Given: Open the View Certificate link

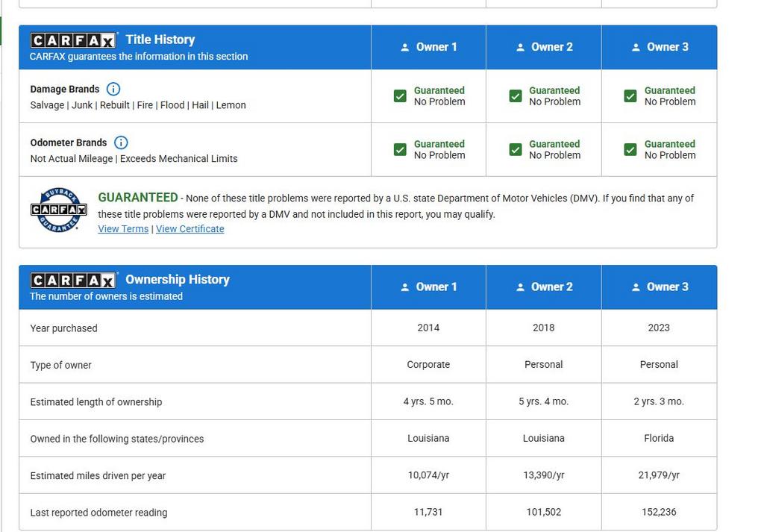Looking at the screenshot, I should (190, 229).
